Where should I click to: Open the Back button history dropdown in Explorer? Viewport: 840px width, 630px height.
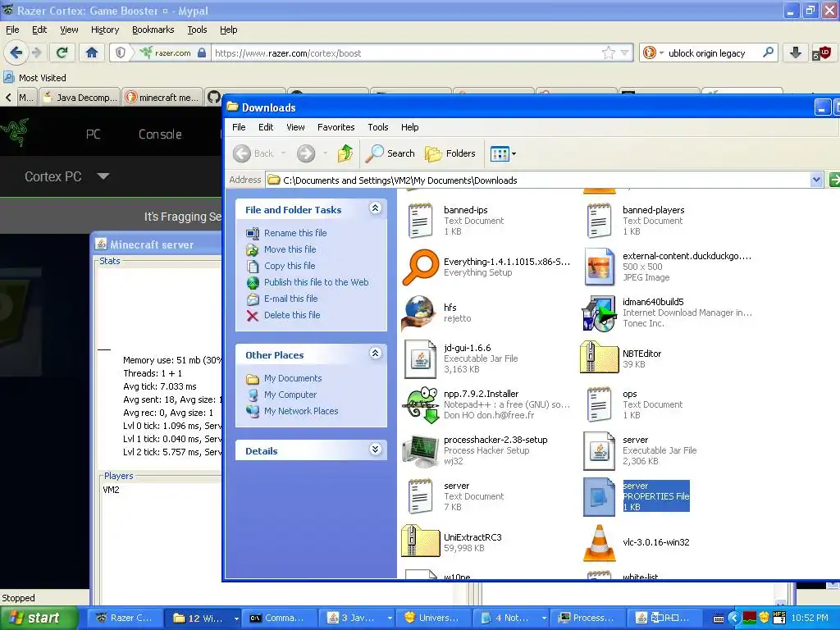click(283, 153)
